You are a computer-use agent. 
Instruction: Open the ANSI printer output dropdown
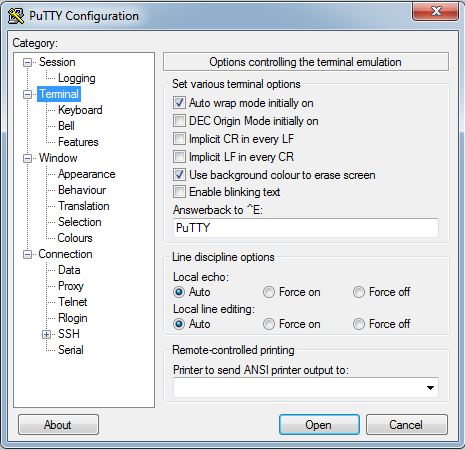point(430,388)
